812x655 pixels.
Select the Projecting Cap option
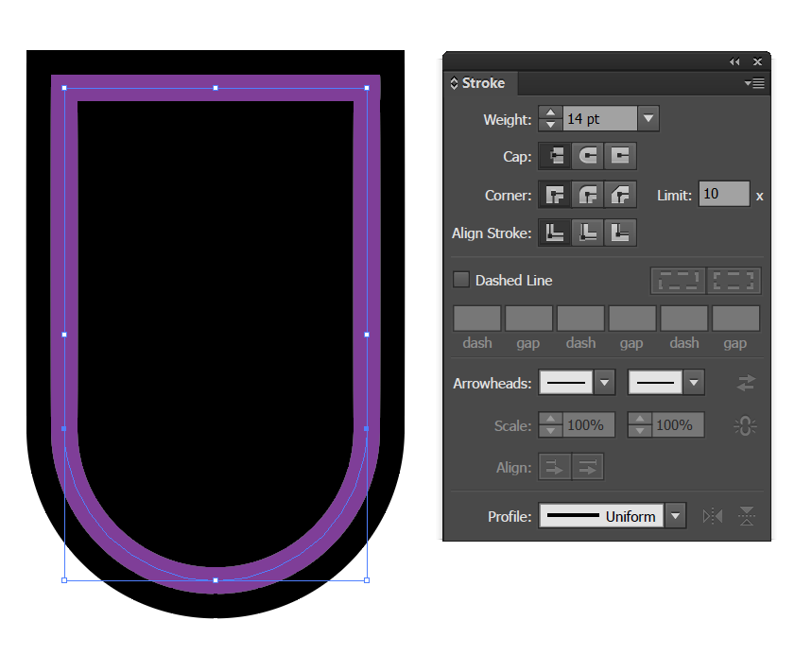[x=619, y=156]
